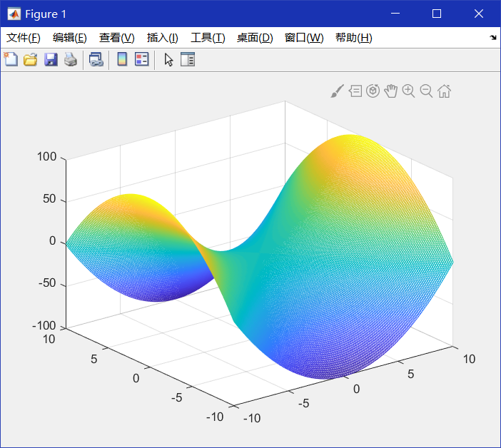Enable the Data Tips tool in axes toolbar
Viewport: 501px width, 448px height.
(x=355, y=91)
